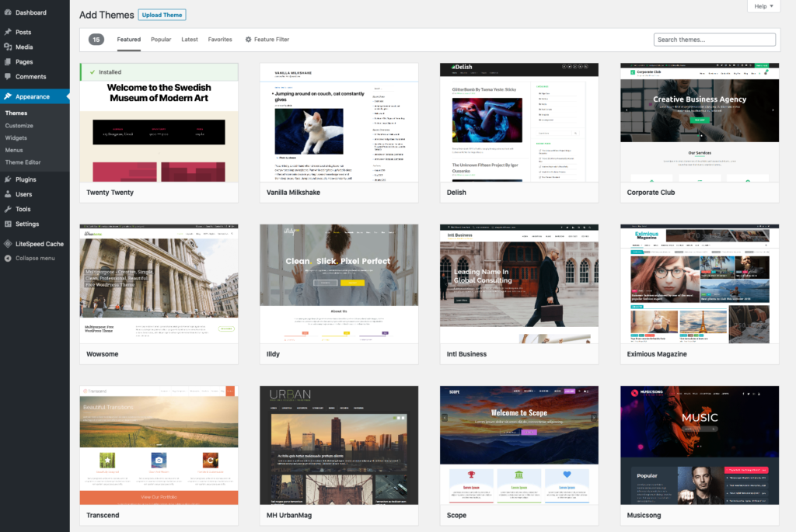Open Media via its sidebar icon

[x=8, y=47]
